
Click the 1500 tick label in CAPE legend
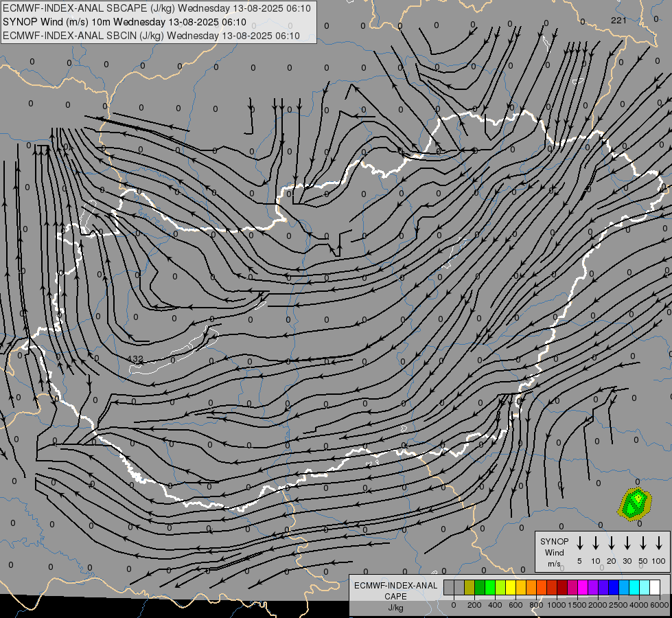coord(577,605)
